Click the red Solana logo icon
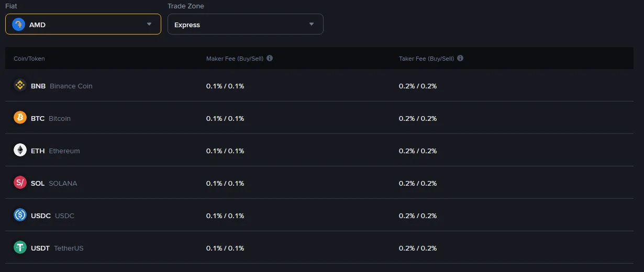This screenshot has height=272, width=644. (20, 183)
